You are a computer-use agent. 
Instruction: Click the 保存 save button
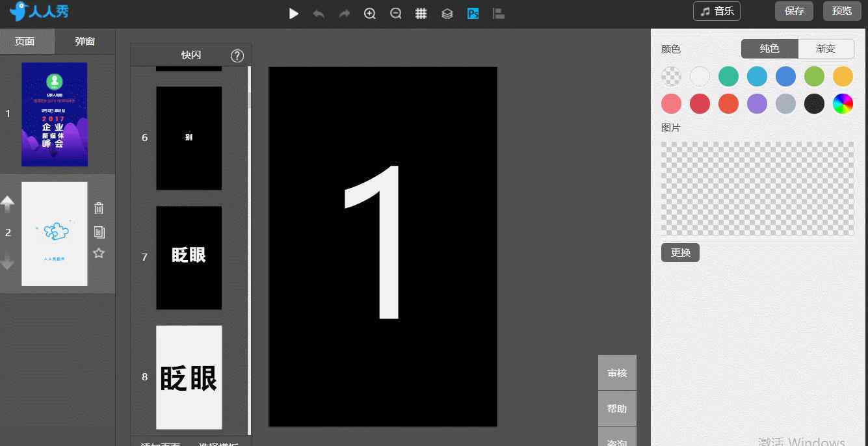(794, 11)
